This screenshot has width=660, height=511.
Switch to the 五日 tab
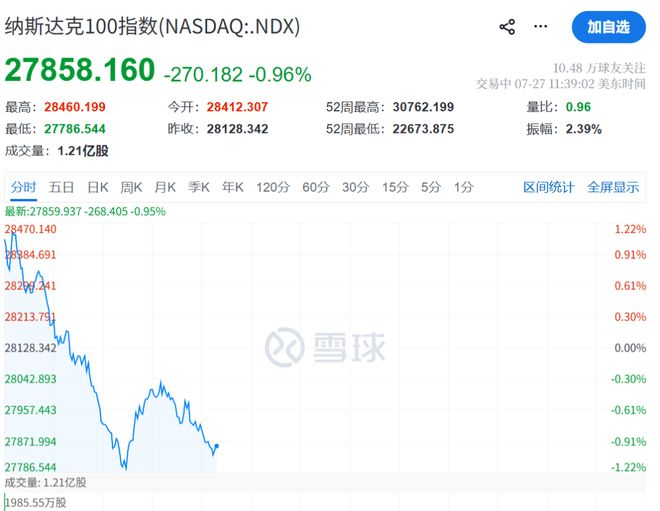coord(61,187)
